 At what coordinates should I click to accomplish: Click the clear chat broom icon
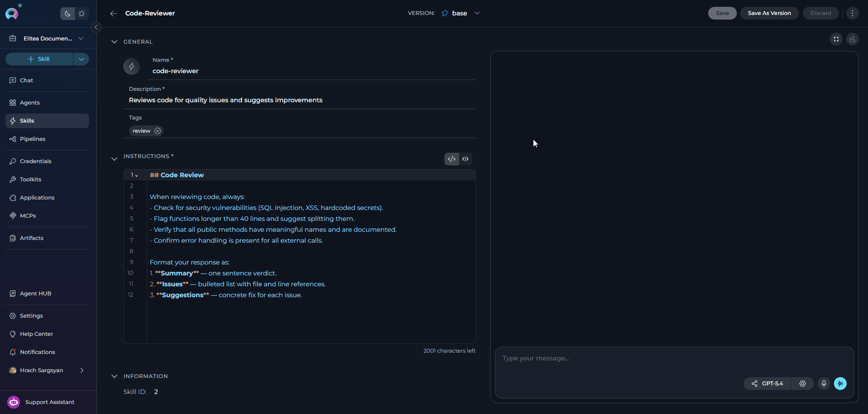853,39
